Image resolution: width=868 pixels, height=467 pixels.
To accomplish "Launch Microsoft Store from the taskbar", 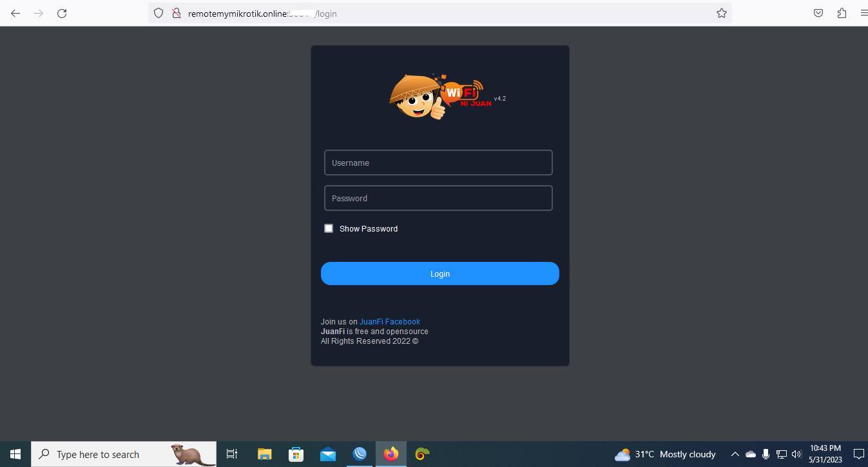I will point(296,454).
